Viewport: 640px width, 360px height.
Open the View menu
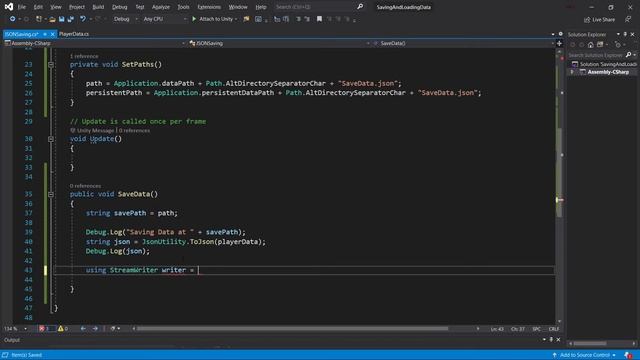click(x=56, y=7)
